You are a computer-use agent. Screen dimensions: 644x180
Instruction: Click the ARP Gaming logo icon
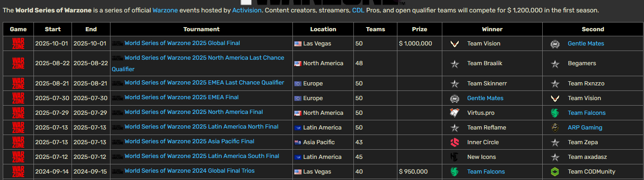point(555,128)
